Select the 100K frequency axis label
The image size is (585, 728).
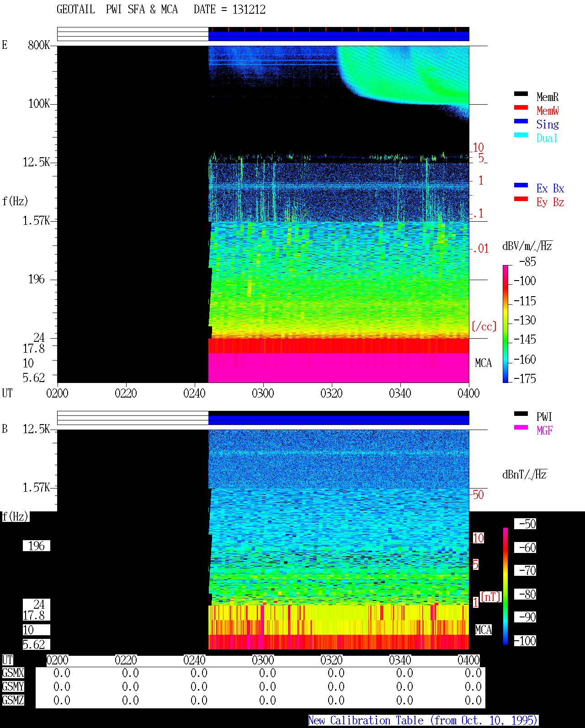(x=39, y=103)
